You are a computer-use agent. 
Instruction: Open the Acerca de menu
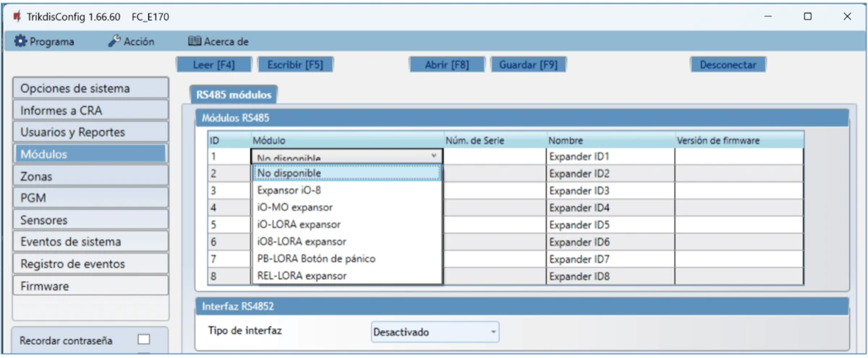(x=218, y=42)
